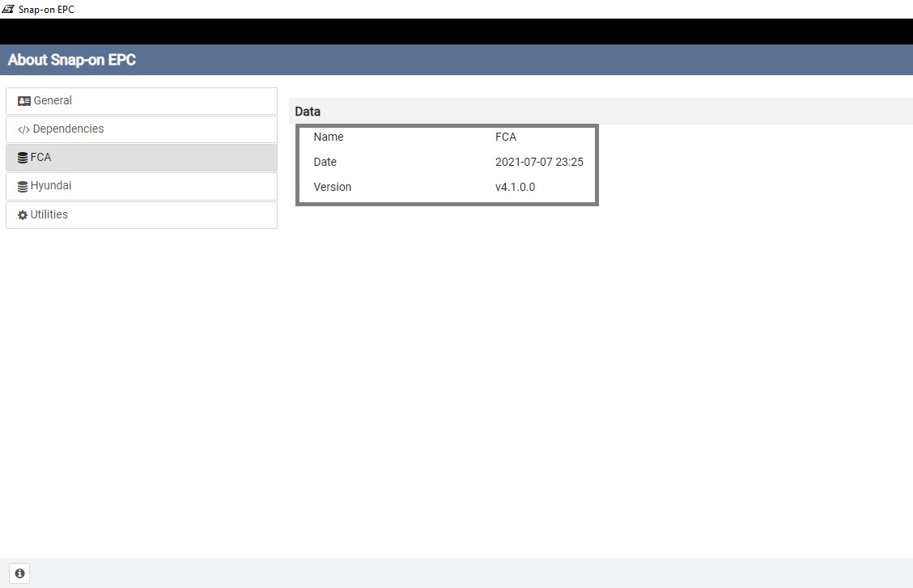Select the version value v4.1.0.0
This screenshot has width=913, height=588.
[x=516, y=188]
